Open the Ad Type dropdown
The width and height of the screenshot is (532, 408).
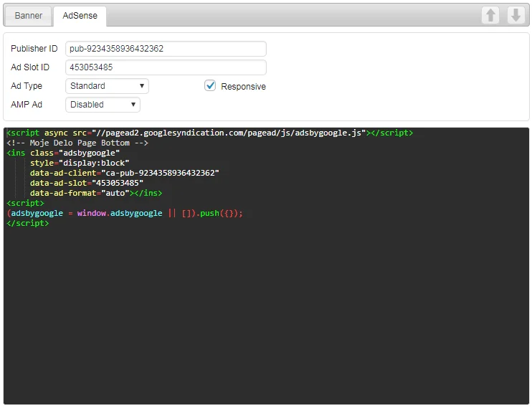[x=107, y=86]
